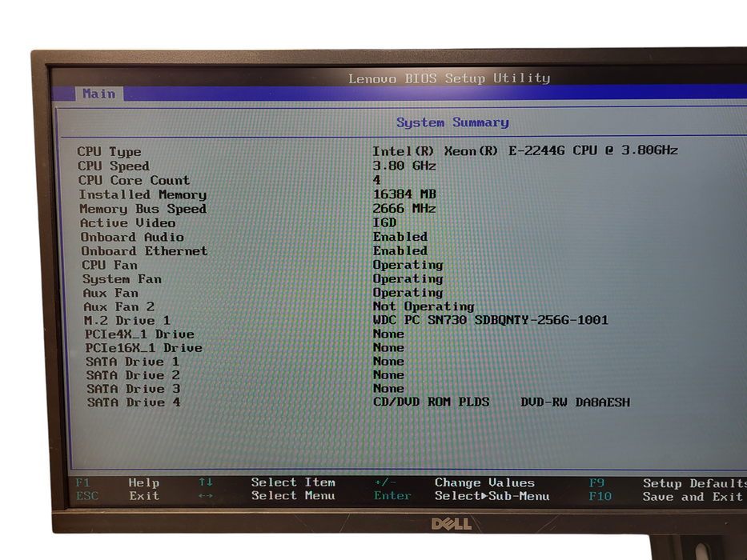Click the up-down arrows key hint
The image size is (747, 560).
tap(205, 482)
